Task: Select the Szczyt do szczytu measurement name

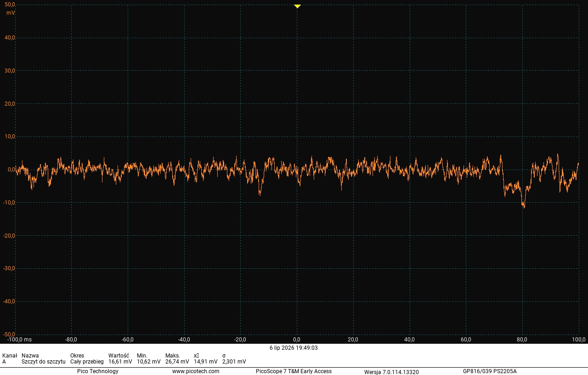Action: click(x=43, y=362)
